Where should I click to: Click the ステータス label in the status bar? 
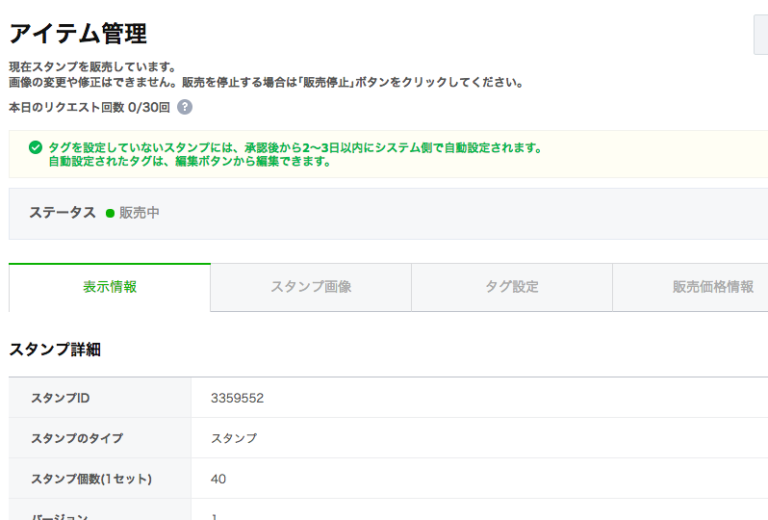coord(62,213)
